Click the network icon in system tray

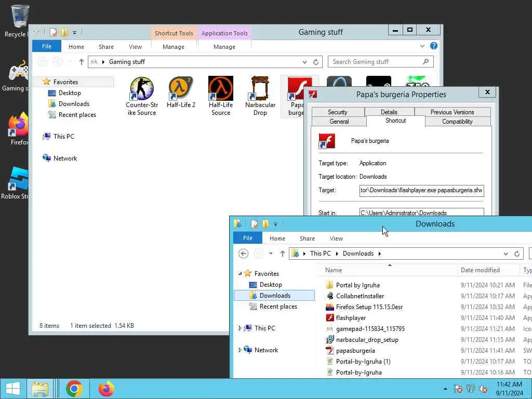[x=471, y=389]
